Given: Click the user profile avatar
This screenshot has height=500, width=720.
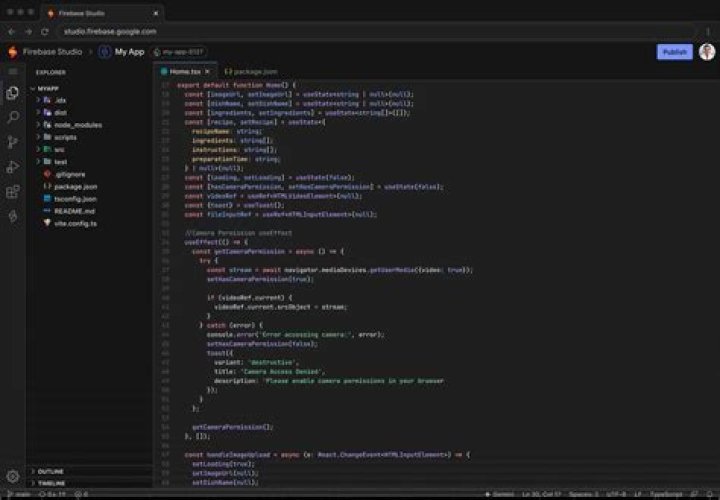Looking at the screenshot, I should [706, 52].
